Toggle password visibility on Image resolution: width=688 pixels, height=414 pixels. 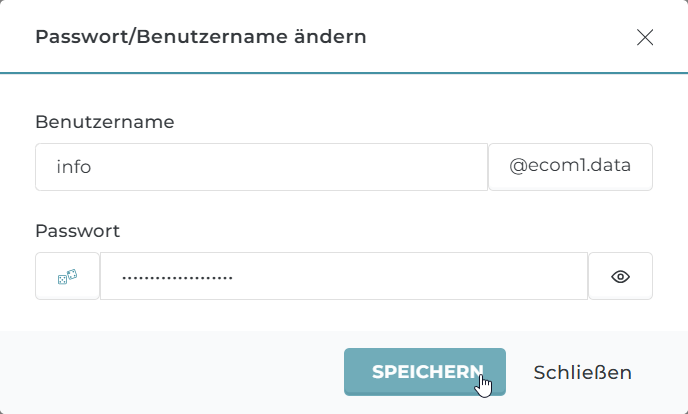point(620,276)
